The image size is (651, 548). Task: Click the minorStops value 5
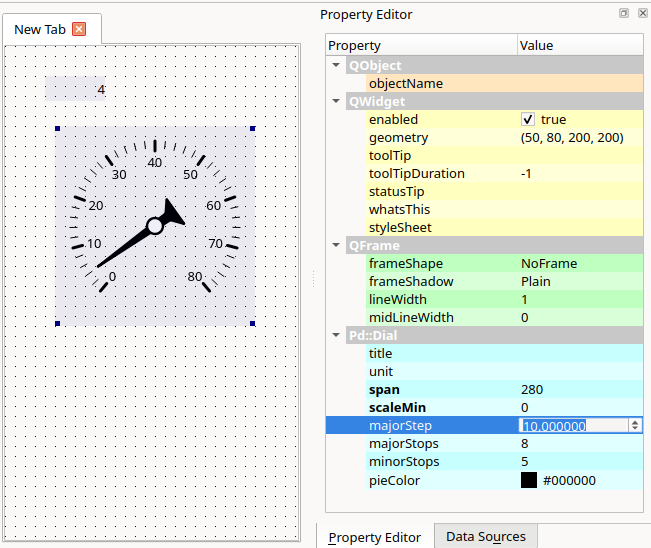525,461
